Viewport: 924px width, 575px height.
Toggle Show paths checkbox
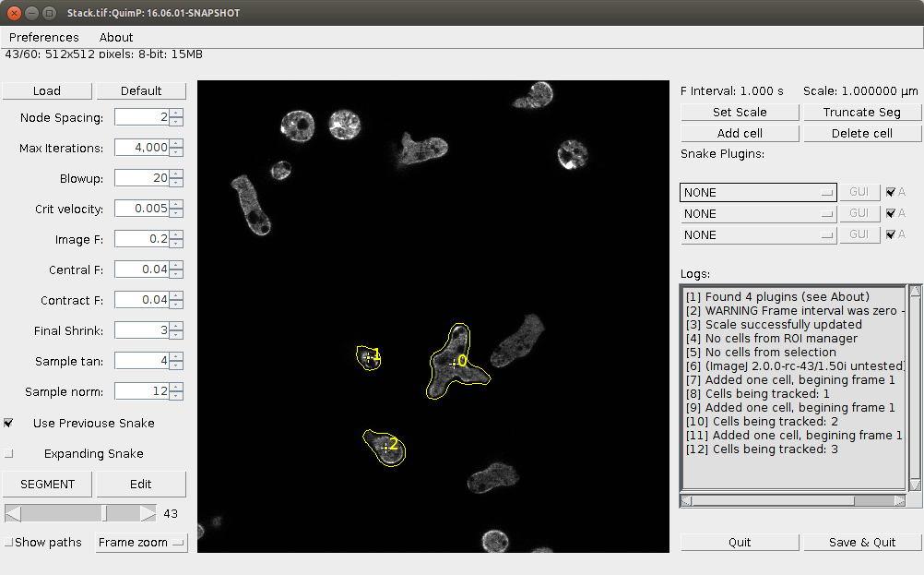[x=9, y=542]
